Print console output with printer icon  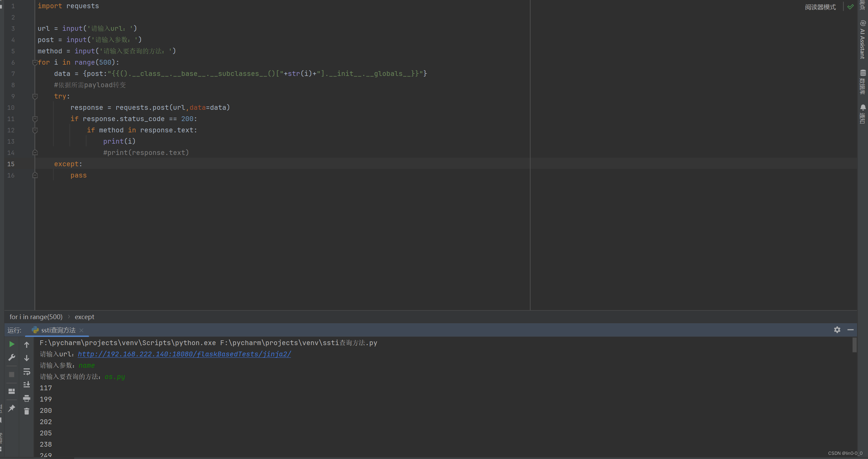27,398
